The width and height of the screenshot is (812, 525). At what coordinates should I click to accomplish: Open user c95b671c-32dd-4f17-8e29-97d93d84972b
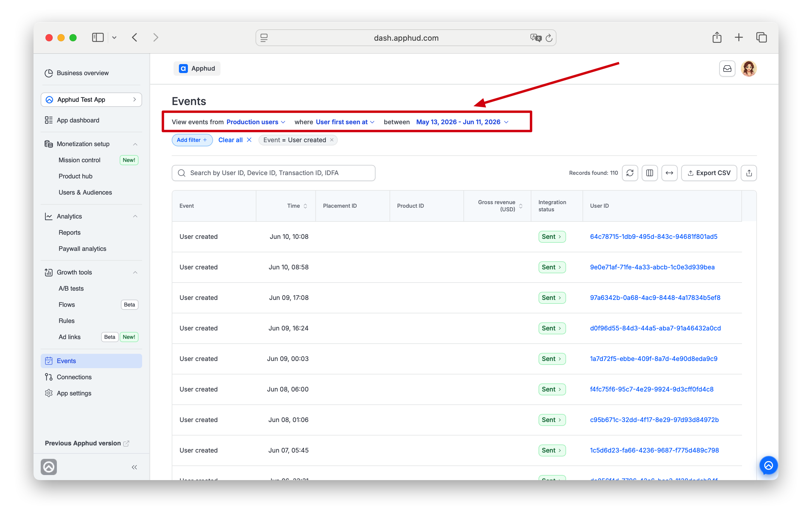654,420
